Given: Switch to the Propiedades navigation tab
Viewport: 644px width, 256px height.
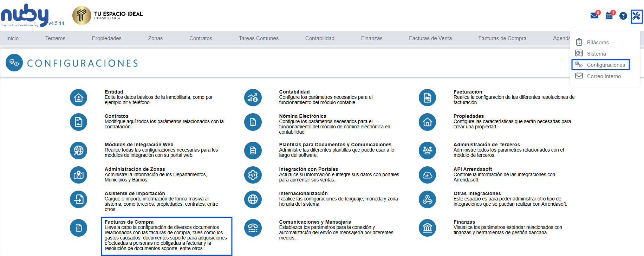Looking at the screenshot, I should pos(106,38).
